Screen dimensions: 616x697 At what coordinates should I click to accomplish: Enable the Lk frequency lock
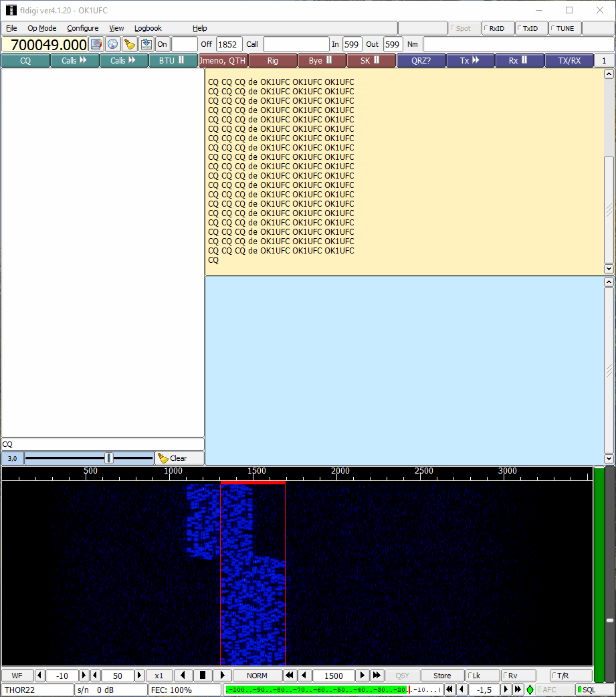pos(483,676)
